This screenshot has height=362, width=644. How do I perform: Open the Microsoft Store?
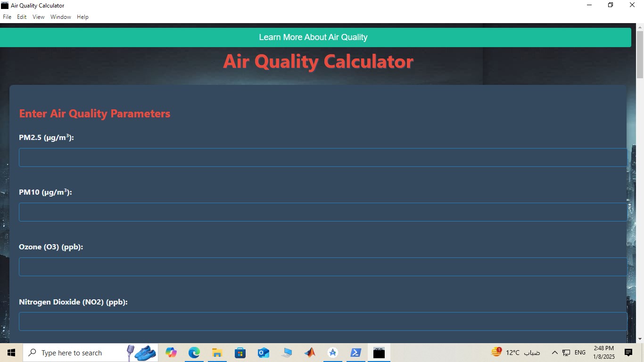coord(240,352)
